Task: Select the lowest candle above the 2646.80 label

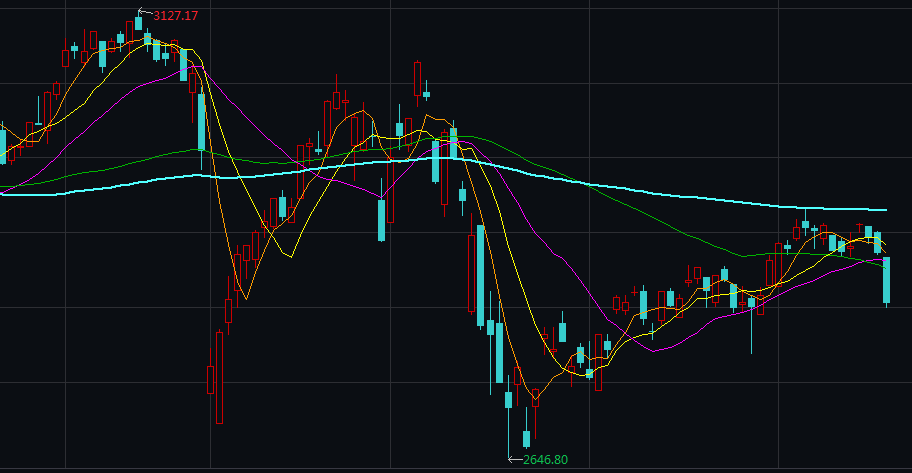Action: pyautogui.click(x=527, y=438)
